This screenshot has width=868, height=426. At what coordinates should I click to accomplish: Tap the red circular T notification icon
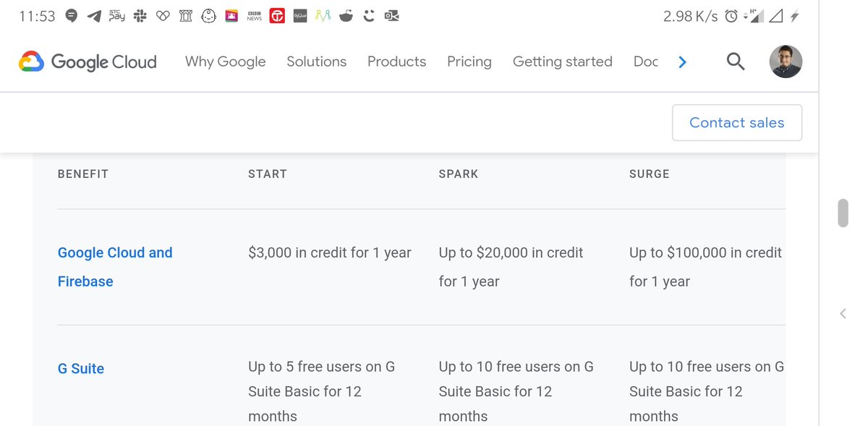point(277,16)
